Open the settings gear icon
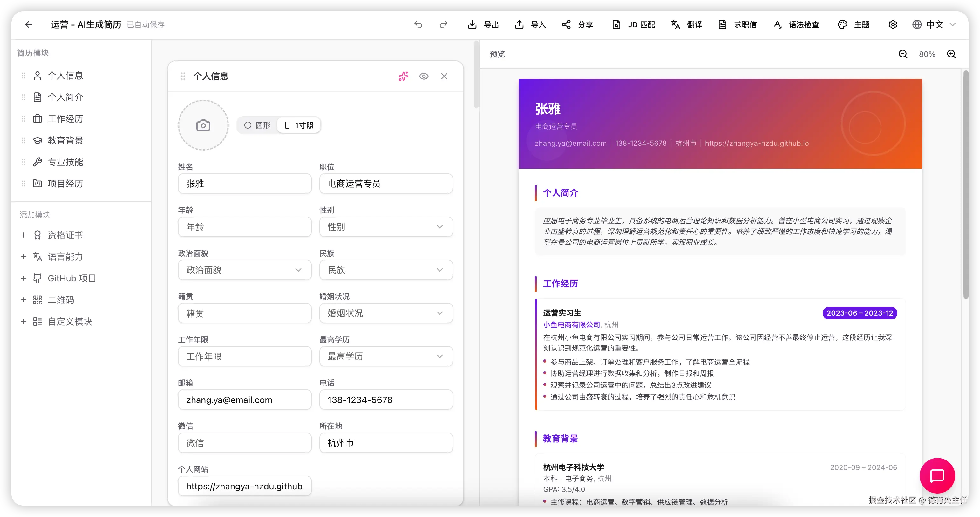980x517 pixels. tap(893, 25)
